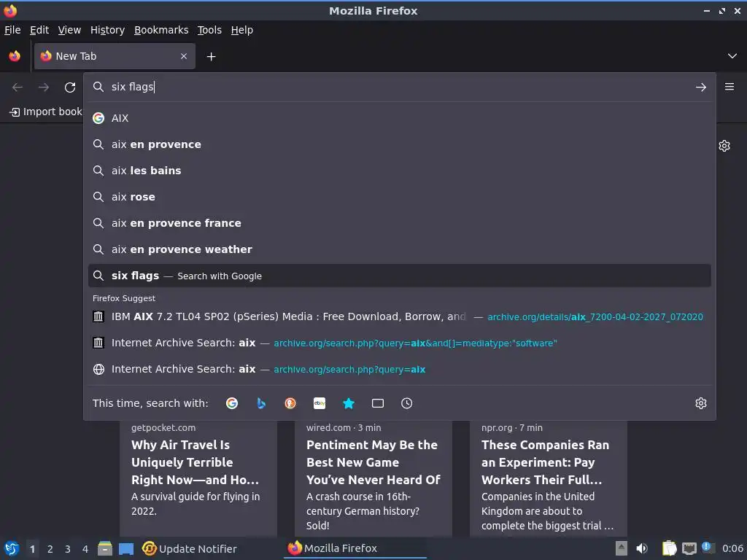Open the History menu
The height and width of the screenshot is (560, 747).
[x=108, y=30]
